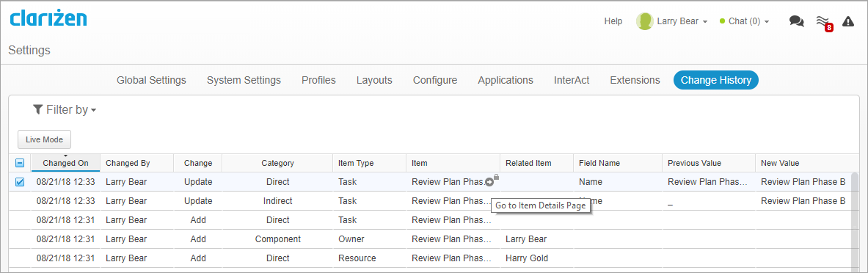
Task: Click the Related Item column header
Action: coord(536,163)
